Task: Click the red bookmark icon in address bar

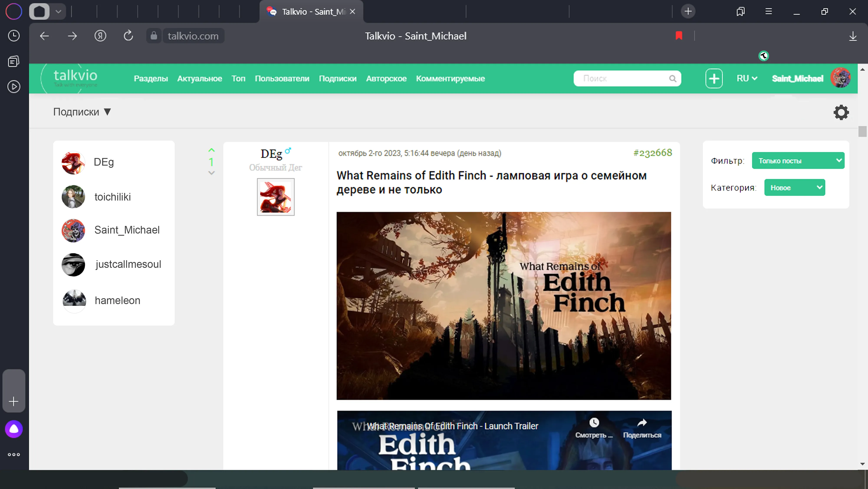Action: tap(679, 36)
